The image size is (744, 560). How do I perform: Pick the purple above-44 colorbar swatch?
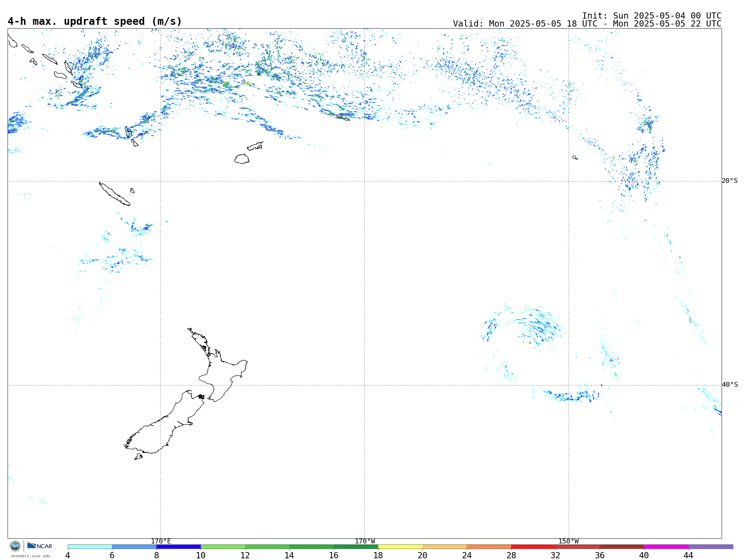[x=711, y=547]
